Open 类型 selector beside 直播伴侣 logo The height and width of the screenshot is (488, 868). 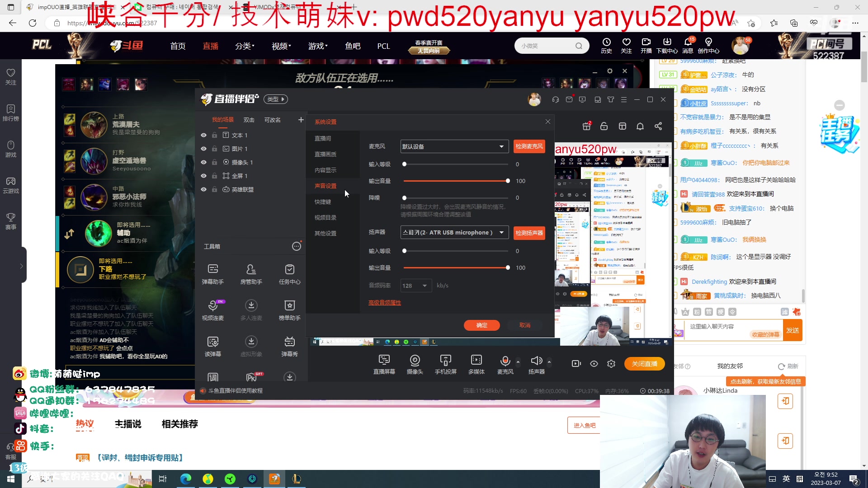[276, 99]
